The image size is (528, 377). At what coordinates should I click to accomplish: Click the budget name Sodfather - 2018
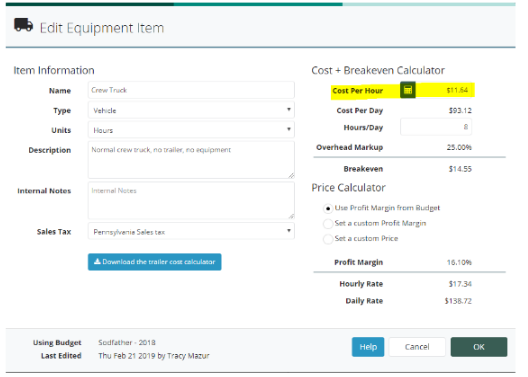click(127, 343)
